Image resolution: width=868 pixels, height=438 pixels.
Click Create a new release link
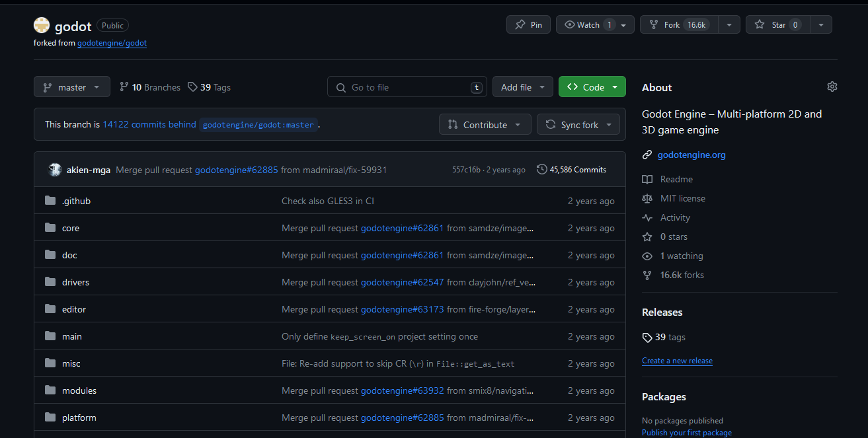[x=677, y=361]
